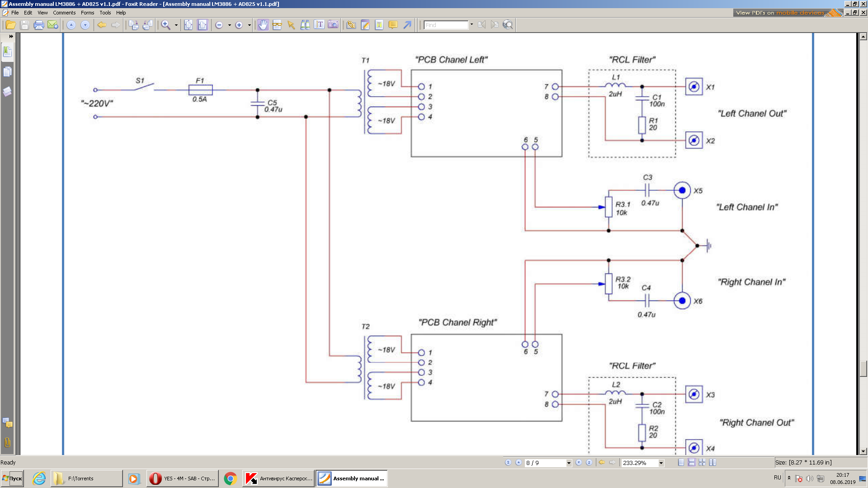Open the File menu

[x=15, y=13]
